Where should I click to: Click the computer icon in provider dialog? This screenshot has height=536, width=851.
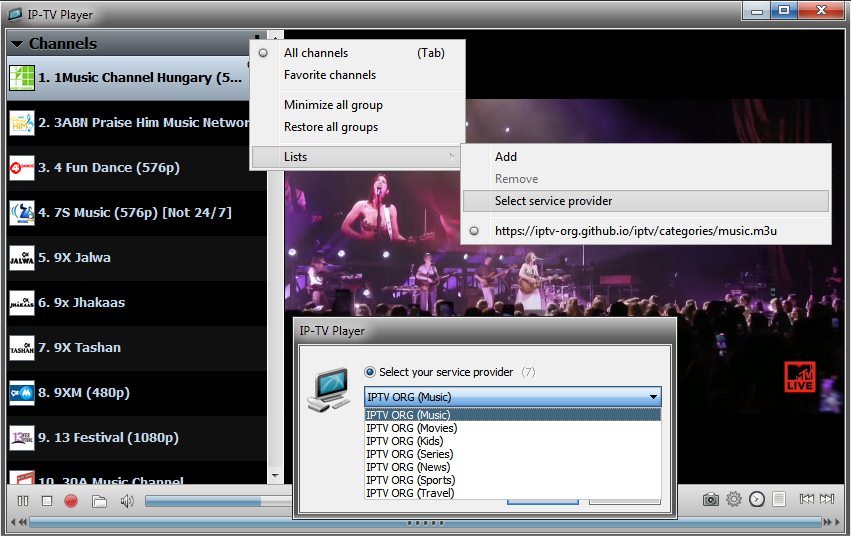[329, 389]
